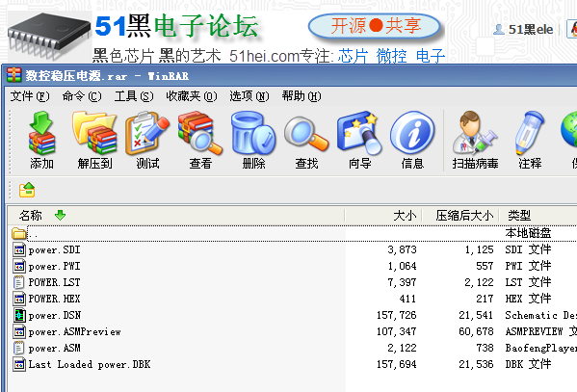Screen dimensions: 577x392
Task: Click the 扫描病毒 (Scan virus) doctor icon
Action: (x=475, y=133)
